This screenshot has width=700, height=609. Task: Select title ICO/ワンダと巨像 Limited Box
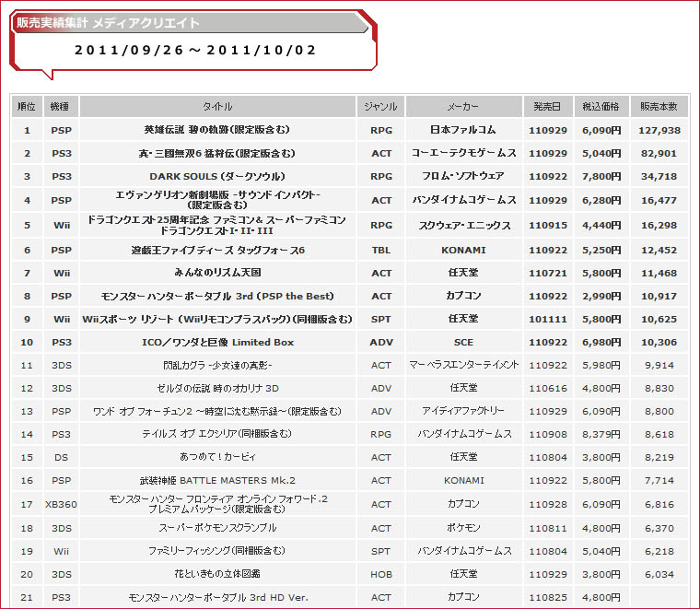pyautogui.click(x=218, y=343)
